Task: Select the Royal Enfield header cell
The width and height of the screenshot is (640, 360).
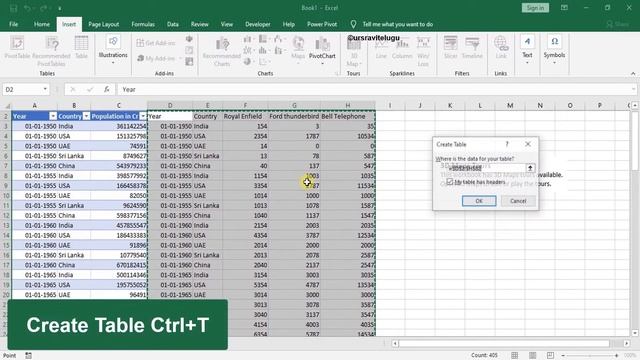Action: point(245,116)
